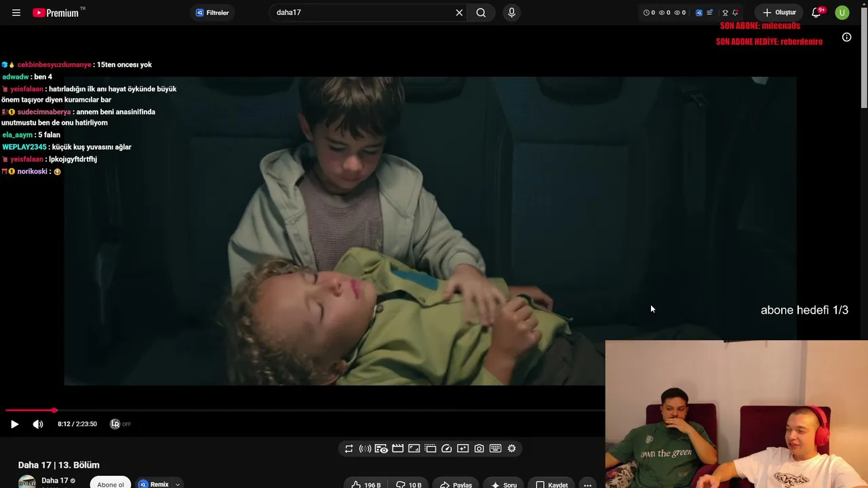This screenshot has width=868, height=488.
Task: Open more actions three-dot menu
Action: click(588, 485)
